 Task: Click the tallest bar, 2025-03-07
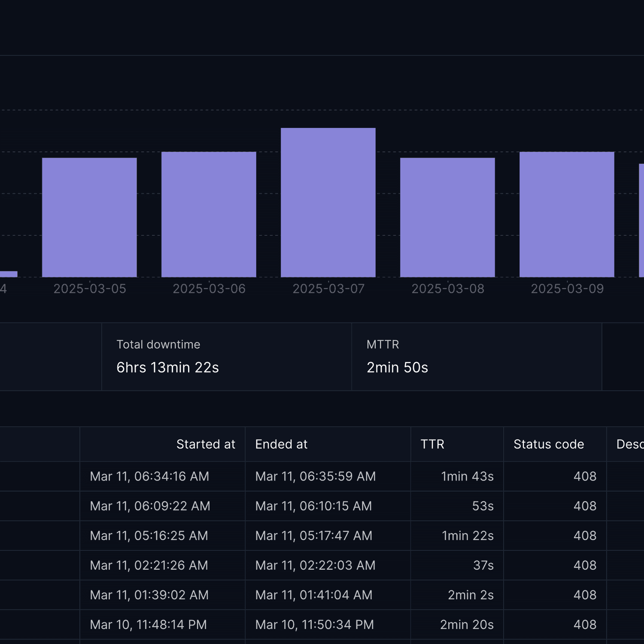point(328,202)
